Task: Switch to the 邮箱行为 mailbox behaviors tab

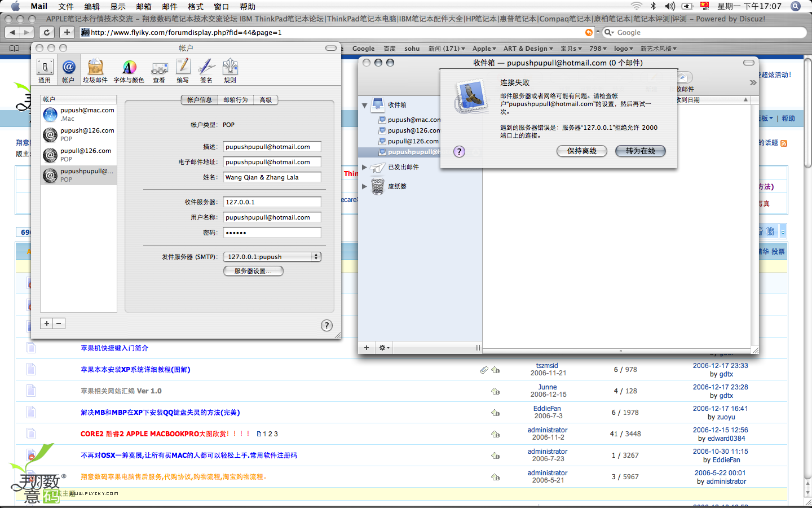Action: 236,100
